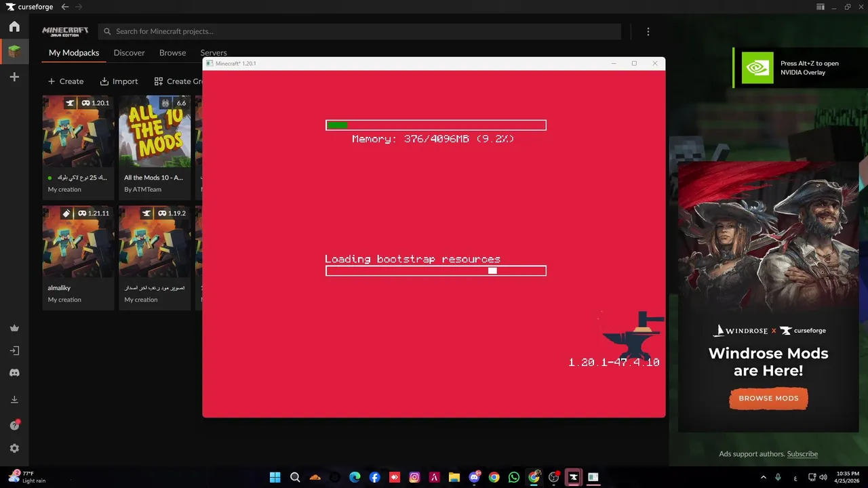Viewport: 868px width, 488px height.
Task: Click Forge anvil badge on 1.20.1 modpack
Action: tap(70, 103)
